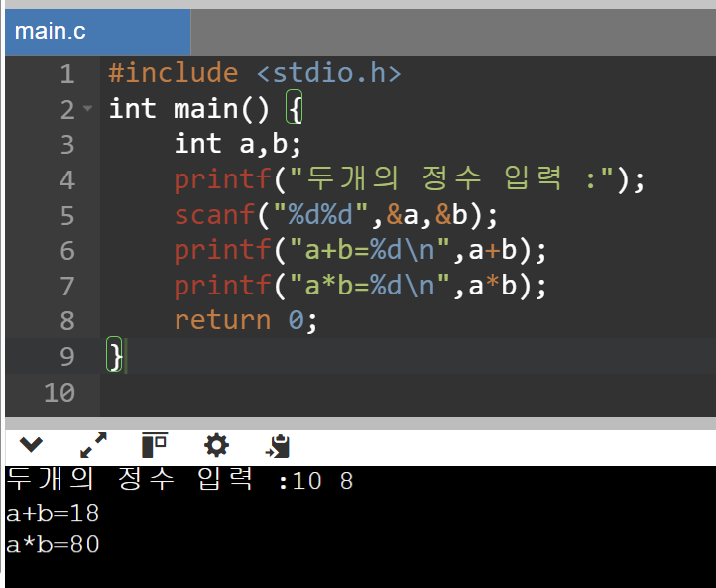Click the #include directive text
The height and width of the screenshot is (588, 716).
click(x=174, y=73)
